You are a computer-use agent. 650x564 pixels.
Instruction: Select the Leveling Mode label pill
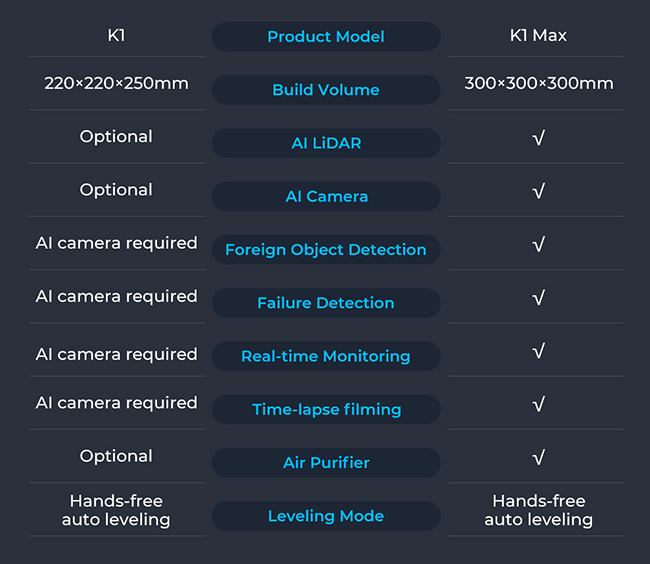[x=326, y=516]
